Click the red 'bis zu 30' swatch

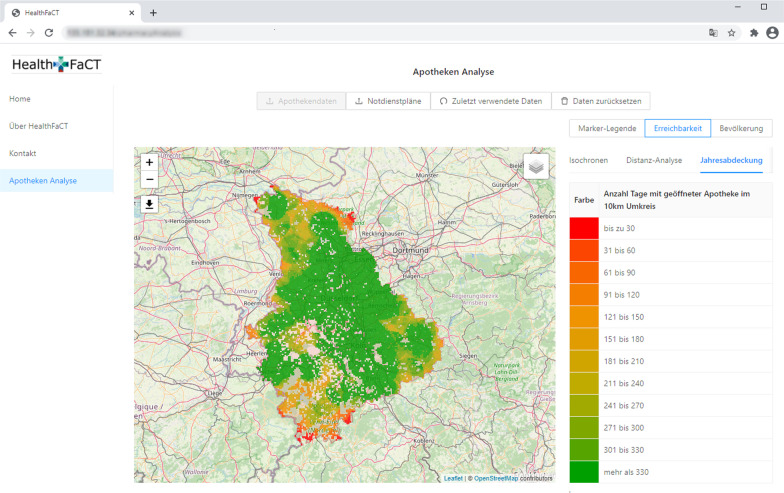pos(583,229)
